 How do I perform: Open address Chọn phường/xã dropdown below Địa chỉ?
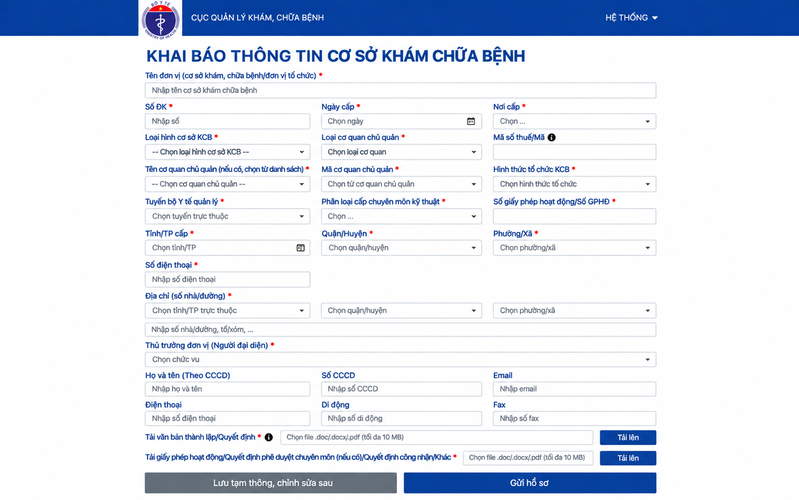(x=574, y=310)
